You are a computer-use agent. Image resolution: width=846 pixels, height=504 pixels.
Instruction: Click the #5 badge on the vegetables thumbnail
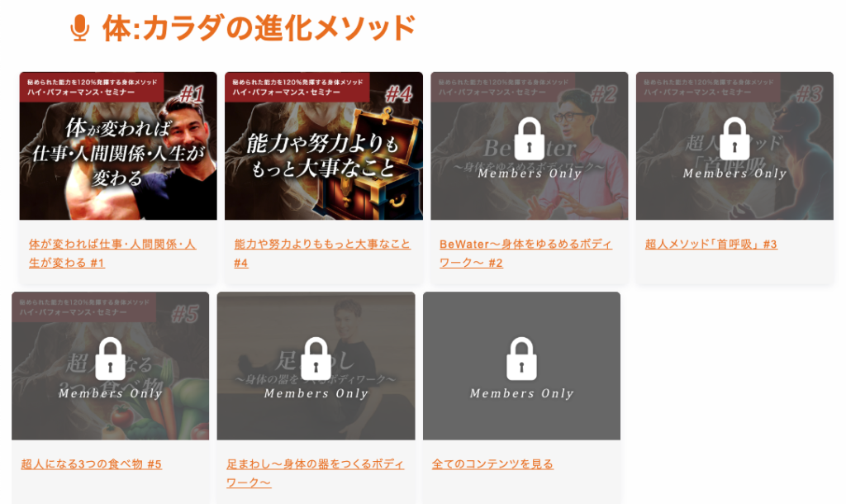point(184,313)
